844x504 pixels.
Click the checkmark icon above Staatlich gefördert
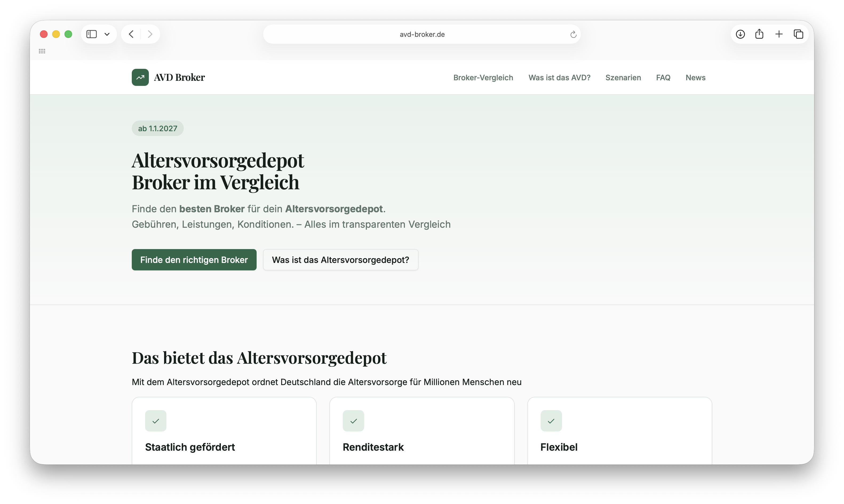coord(156,421)
